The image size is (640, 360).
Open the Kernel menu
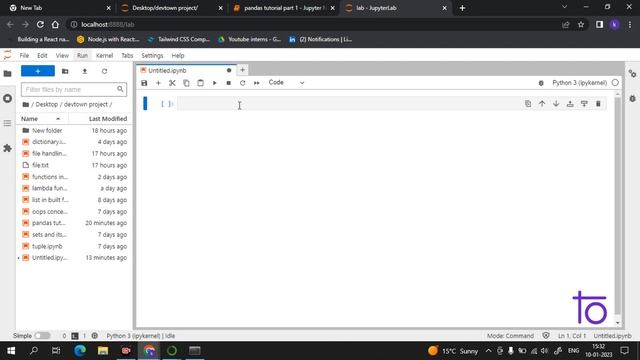tap(104, 56)
